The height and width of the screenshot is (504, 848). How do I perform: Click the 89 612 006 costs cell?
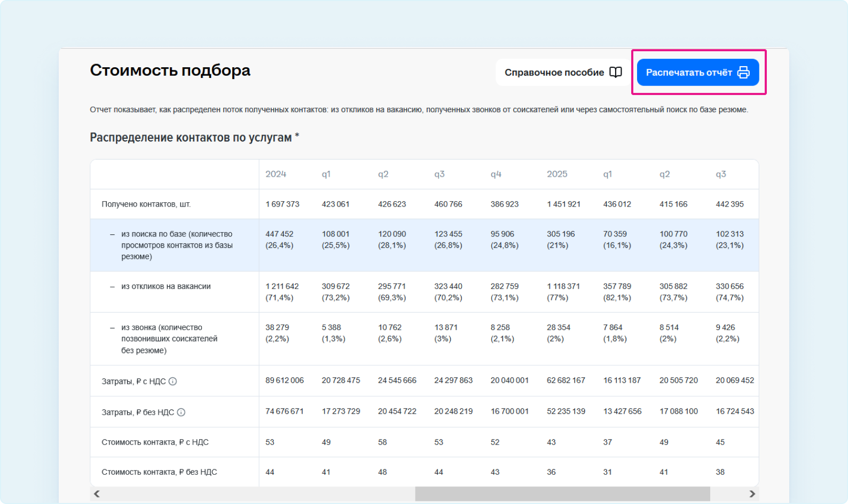[x=285, y=380]
